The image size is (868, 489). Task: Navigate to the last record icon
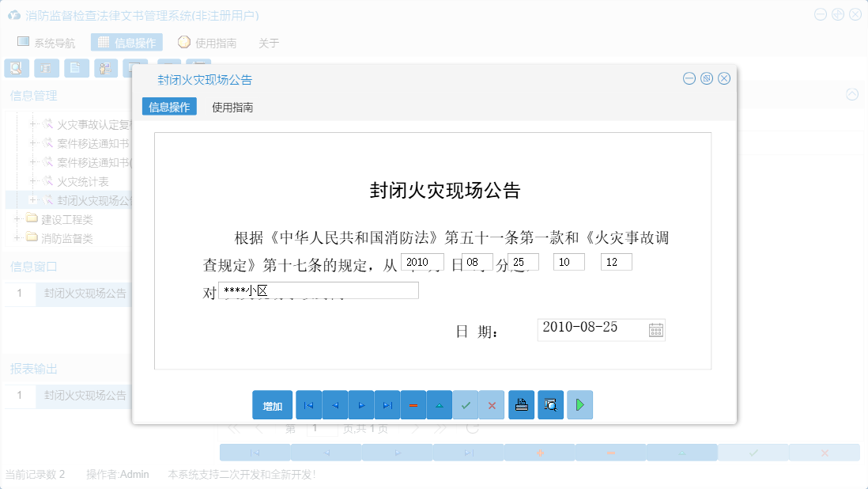pos(387,404)
